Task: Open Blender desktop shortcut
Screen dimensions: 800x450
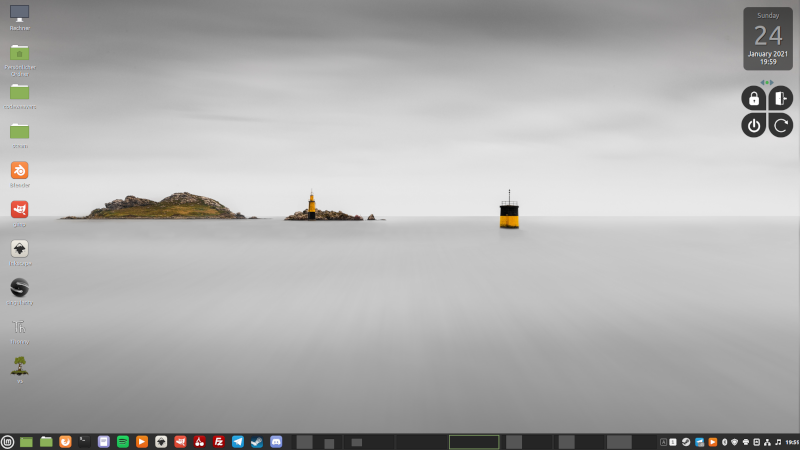Action: pyautogui.click(x=19, y=171)
